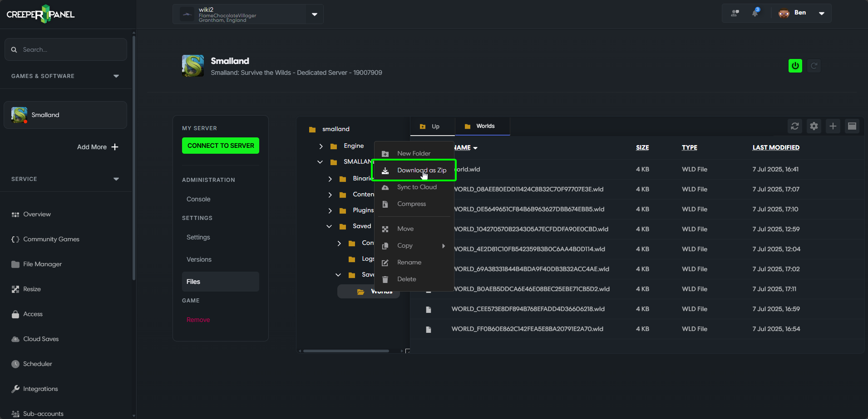Open Sub-accounts in the sidebar
This screenshot has width=868, height=419.
[x=37, y=414]
